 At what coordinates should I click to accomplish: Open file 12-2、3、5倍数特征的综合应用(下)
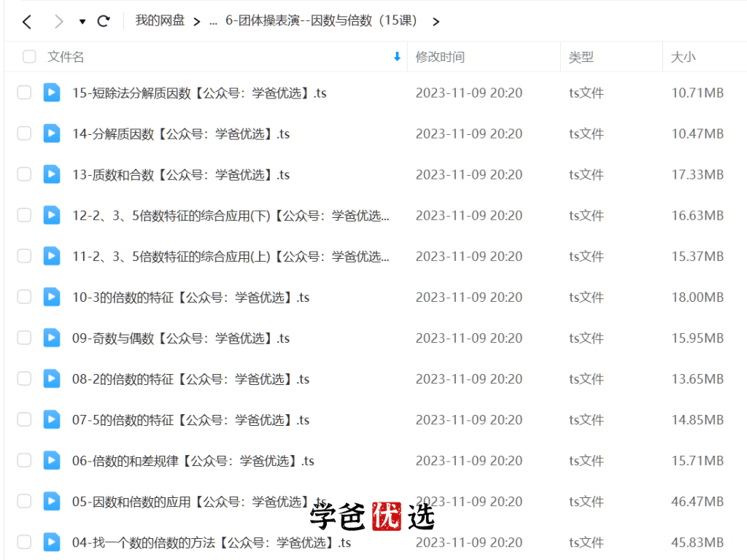pyautogui.click(x=231, y=216)
